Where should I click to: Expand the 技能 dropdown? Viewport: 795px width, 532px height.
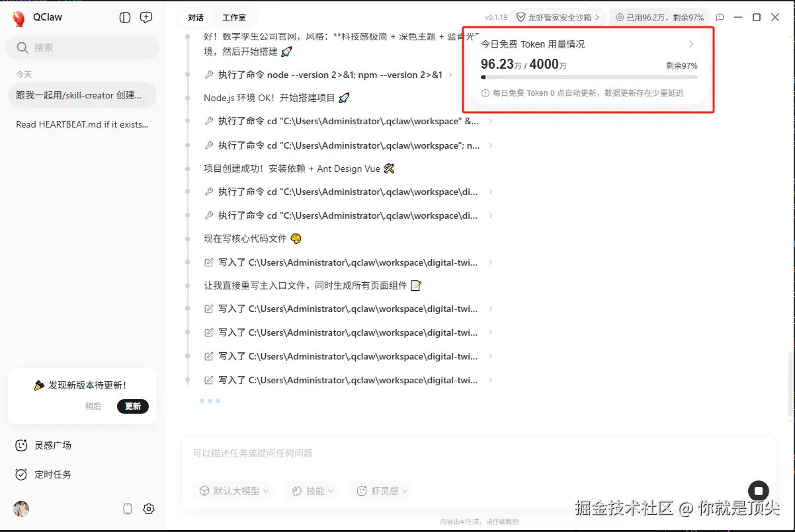(310, 490)
